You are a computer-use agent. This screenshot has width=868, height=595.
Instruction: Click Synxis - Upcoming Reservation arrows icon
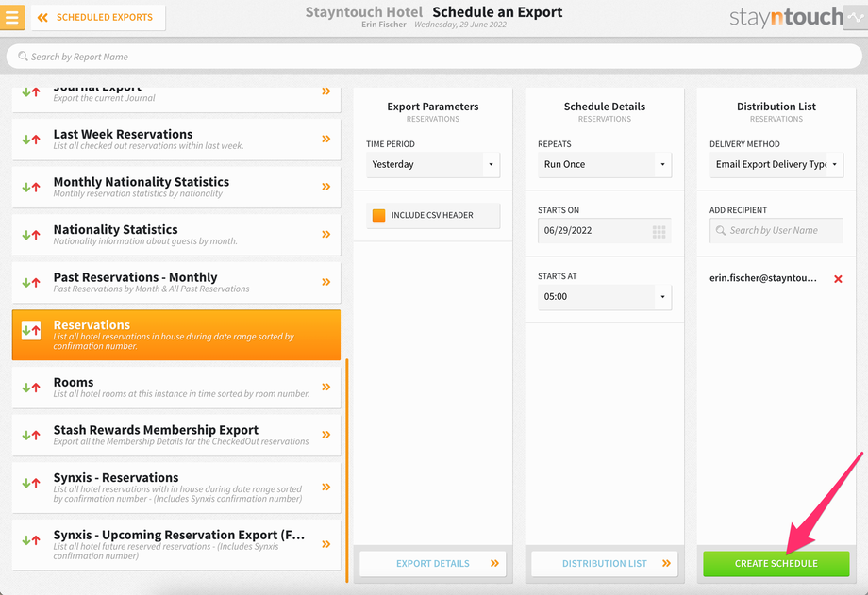pos(31,540)
